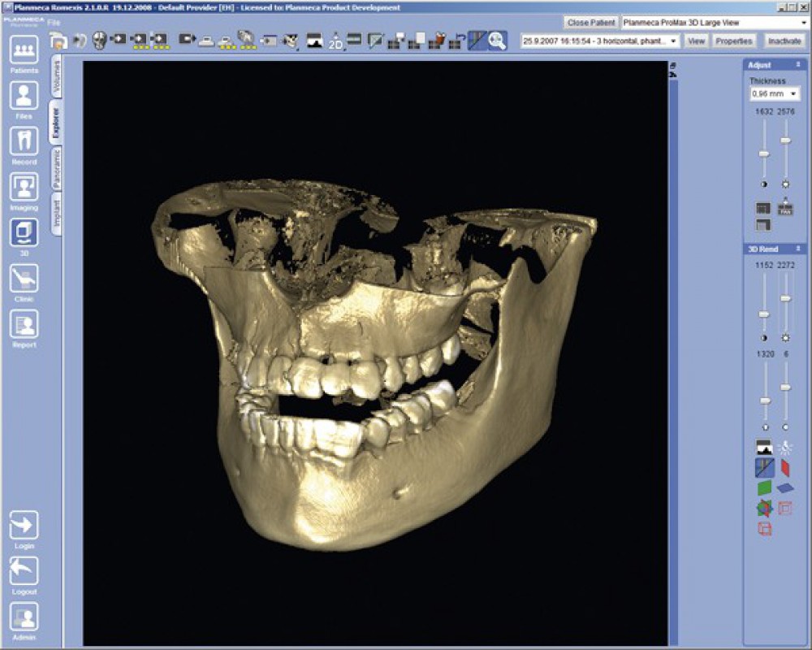Toggle red sagittal plane visibility

[x=785, y=467]
